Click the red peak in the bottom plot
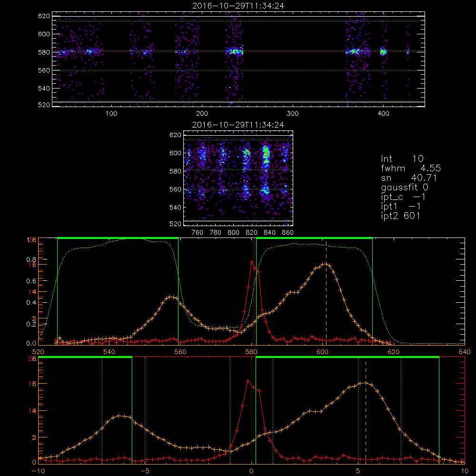Image resolution: width=476 pixels, height=476 pixels. (x=248, y=380)
